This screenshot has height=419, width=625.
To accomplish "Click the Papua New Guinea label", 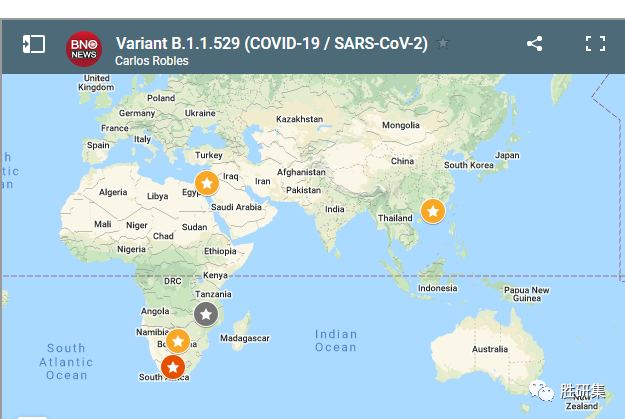I will point(527,294).
